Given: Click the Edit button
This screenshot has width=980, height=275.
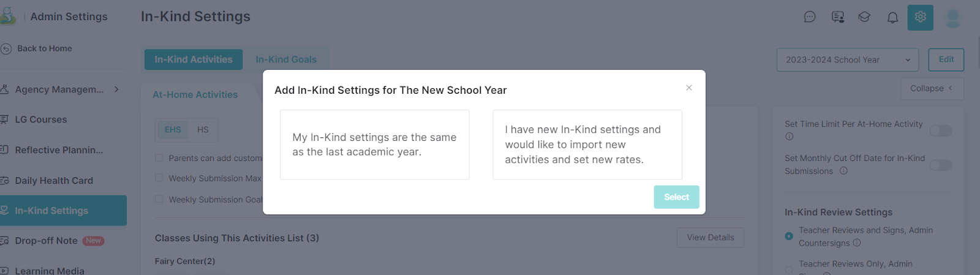Looking at the screenshot, I should click(946, 59).
